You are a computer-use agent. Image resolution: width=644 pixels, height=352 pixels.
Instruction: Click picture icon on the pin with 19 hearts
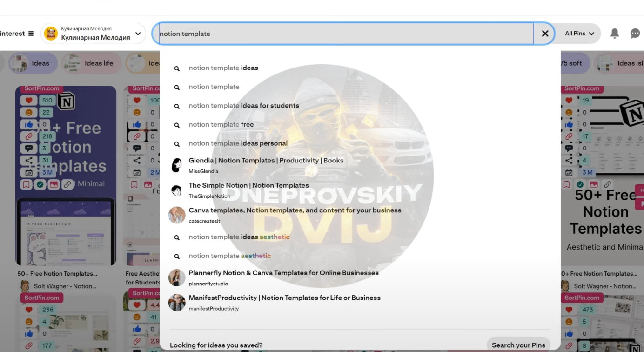594,184
